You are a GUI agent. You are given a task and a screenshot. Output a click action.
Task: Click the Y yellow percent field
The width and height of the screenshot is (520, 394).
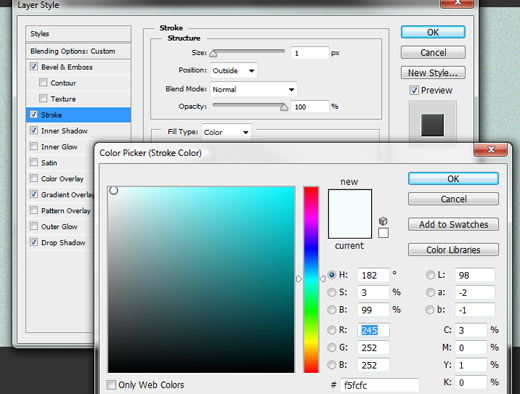[x=471, y=365]
